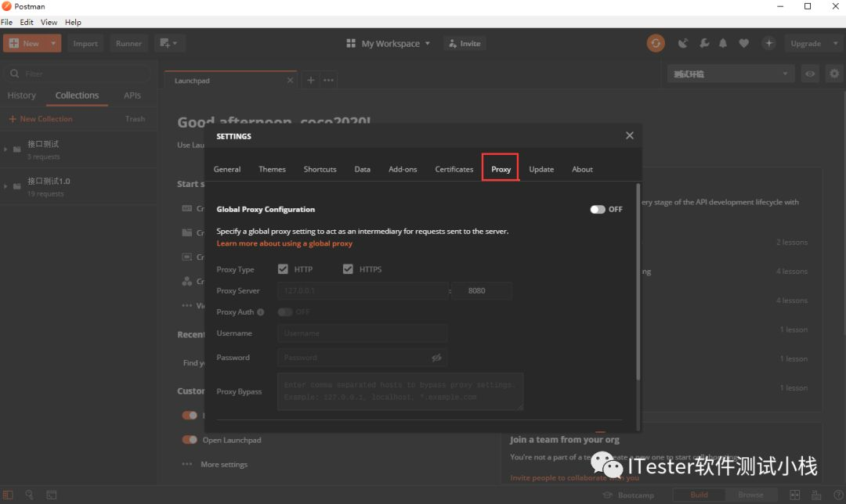Toggle sidebar icon in status bar

click(8, 495)
